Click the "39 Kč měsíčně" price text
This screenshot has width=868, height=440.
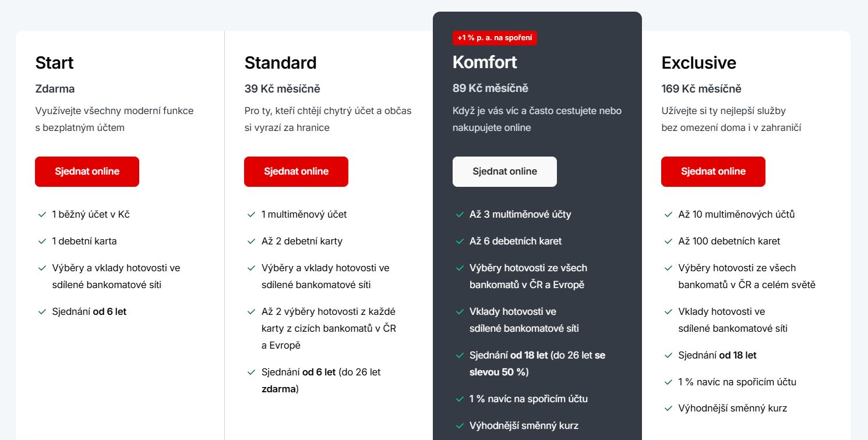282,89
